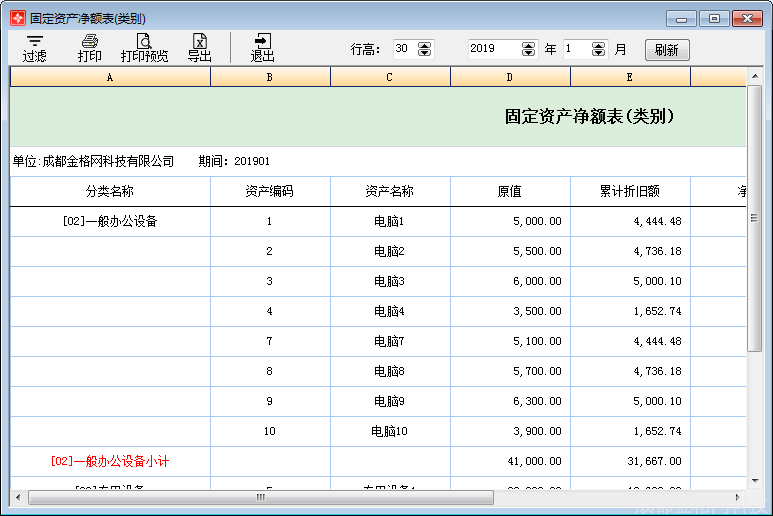773x516 pixels.
Task: Click the horizontal scrollbar thumb
Action: coord(260,497)
